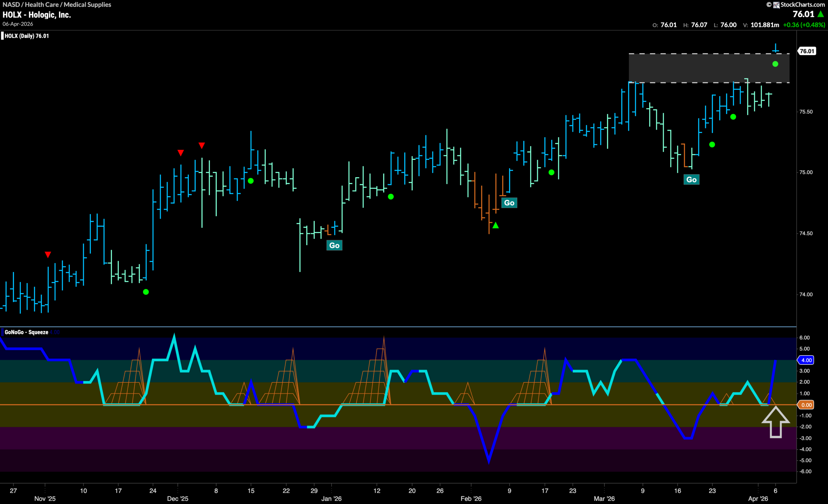Click the Go label near March 16
This screenshot has height=504, width=828.
[x=691, y=180]
